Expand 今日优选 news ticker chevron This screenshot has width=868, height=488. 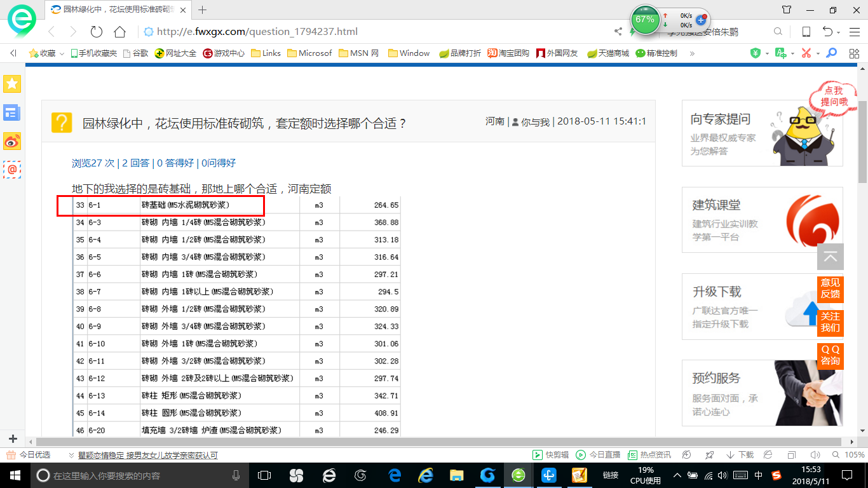(x=72, y=455)
